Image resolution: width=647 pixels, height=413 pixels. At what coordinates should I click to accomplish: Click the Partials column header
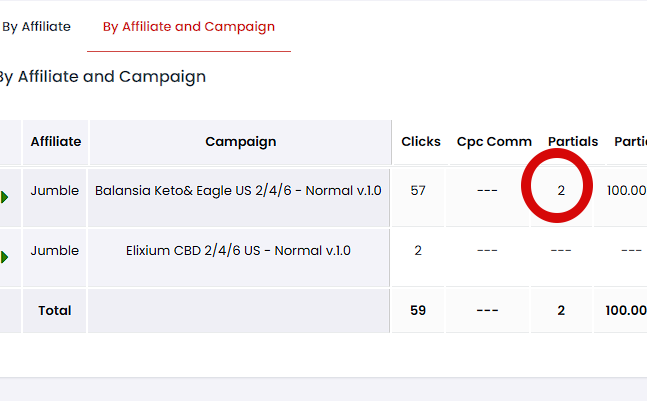(572, 142)
